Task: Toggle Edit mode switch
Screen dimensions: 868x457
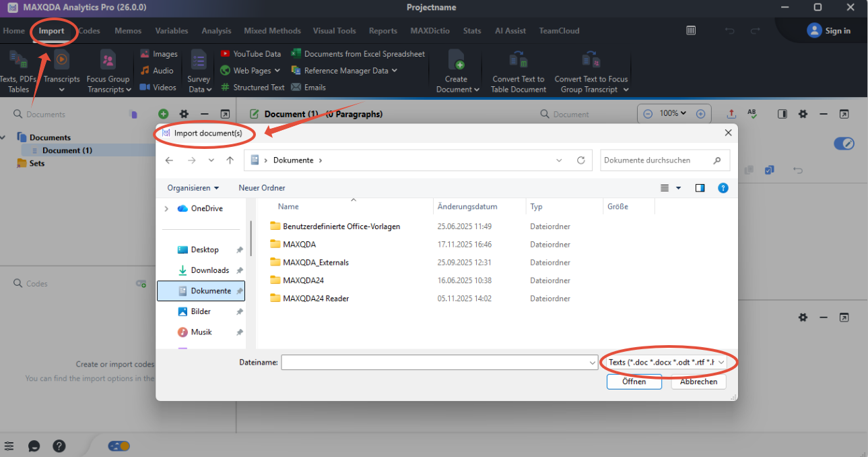Action: tap(844, 144)
